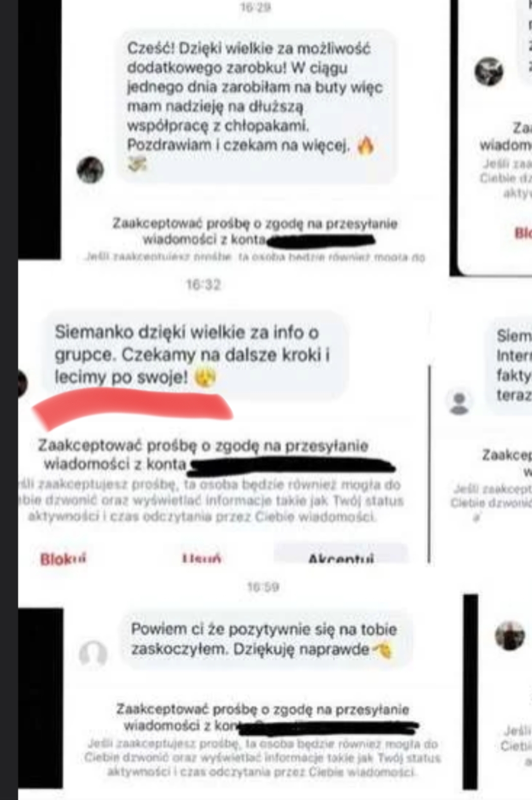Select the 'Powiem ci że pozytywnie' message bubble

(x=266, y=639)
